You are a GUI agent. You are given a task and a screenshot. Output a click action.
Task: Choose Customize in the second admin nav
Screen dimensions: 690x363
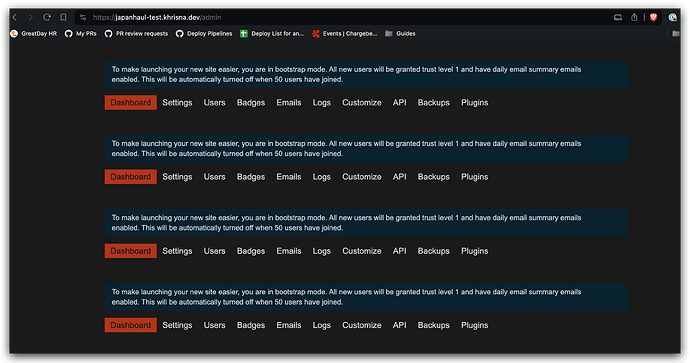[x=362, y=177]
